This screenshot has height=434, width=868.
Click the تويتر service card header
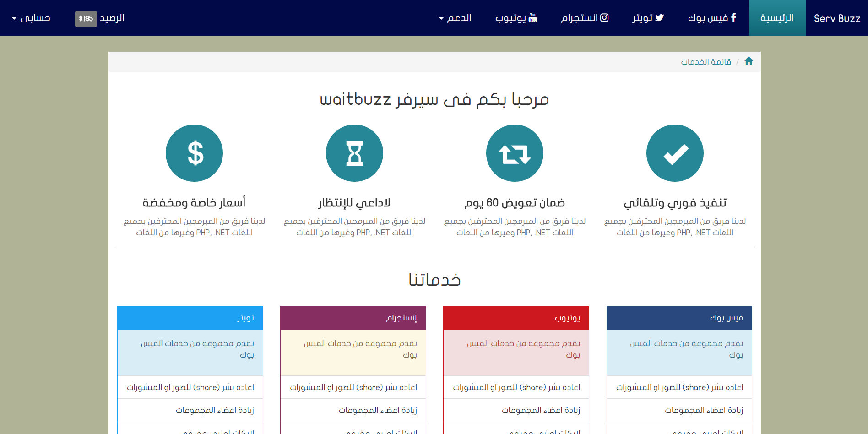tap(190, 318)
